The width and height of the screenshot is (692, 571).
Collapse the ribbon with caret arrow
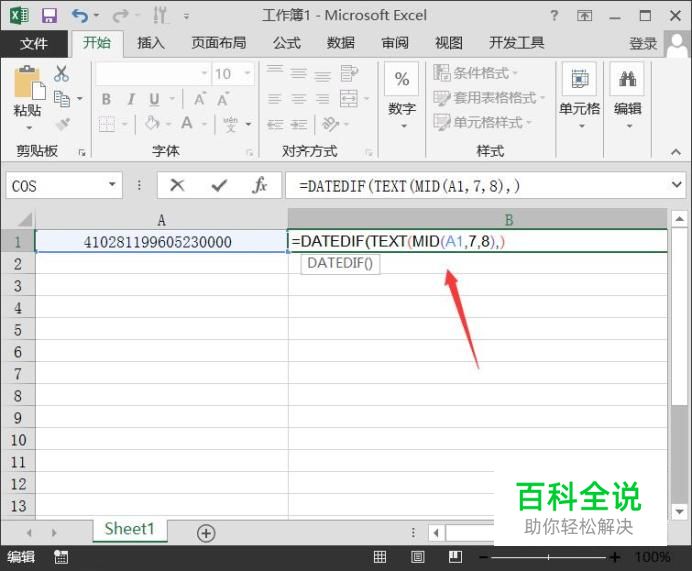[x=676, y=152]
